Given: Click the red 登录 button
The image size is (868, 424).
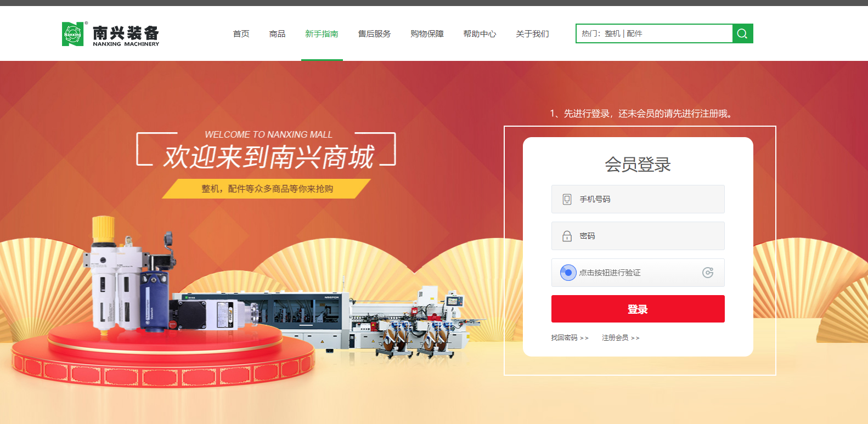Looking at the screenshot, I should pyautogui.click(x=638, y=309).
